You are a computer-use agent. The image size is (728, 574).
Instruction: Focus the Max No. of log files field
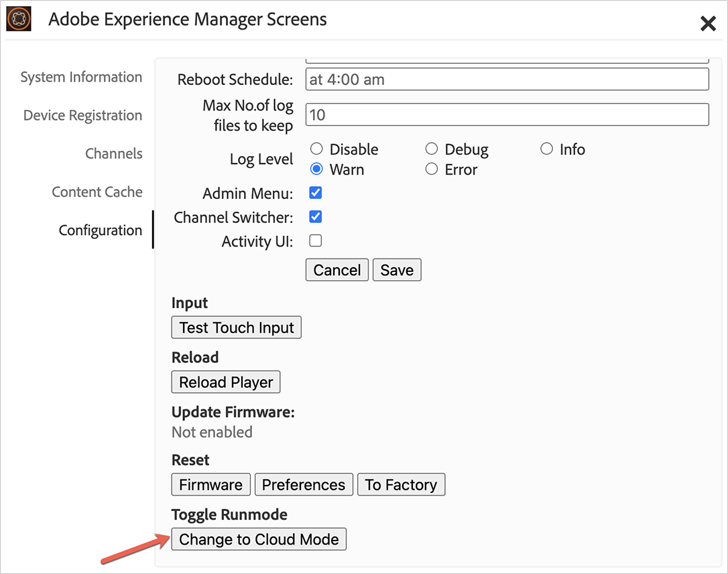pyautogui.click(x=507, y=115)
